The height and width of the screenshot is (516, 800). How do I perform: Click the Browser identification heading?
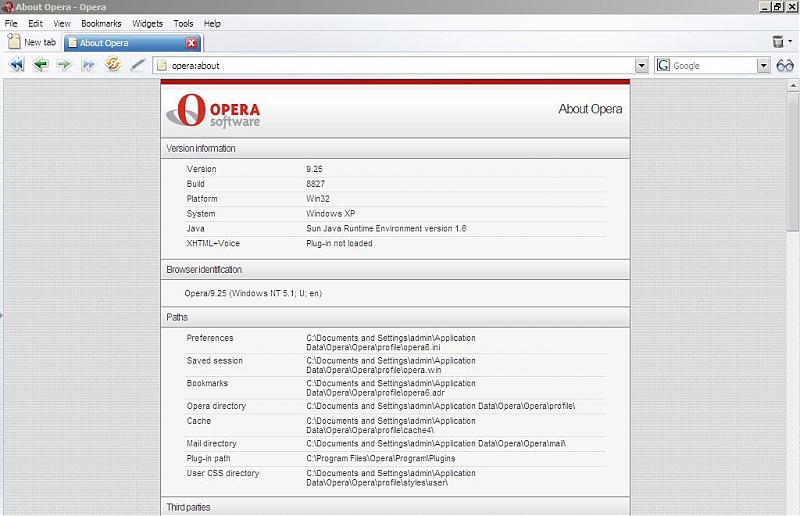tap(204, 269)
